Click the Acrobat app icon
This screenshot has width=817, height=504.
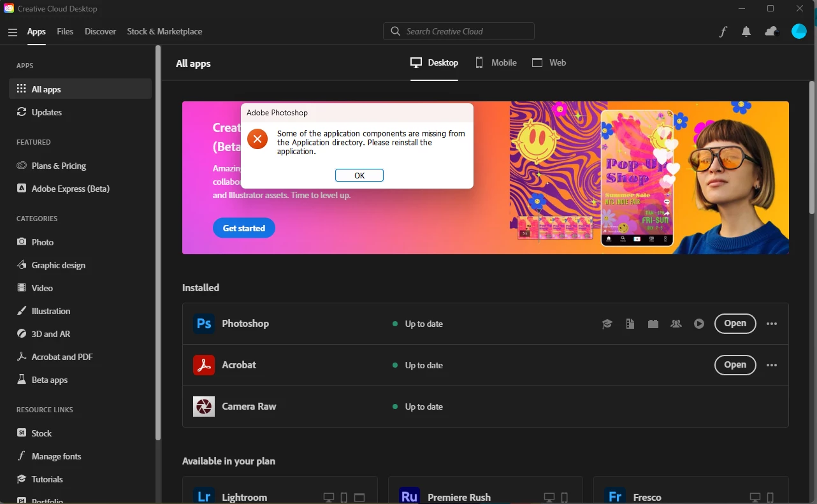204,365
